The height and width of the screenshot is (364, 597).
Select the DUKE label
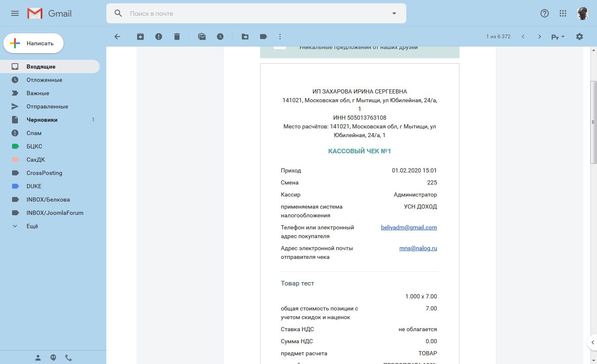pyautogui.click(x=50, y=186)
